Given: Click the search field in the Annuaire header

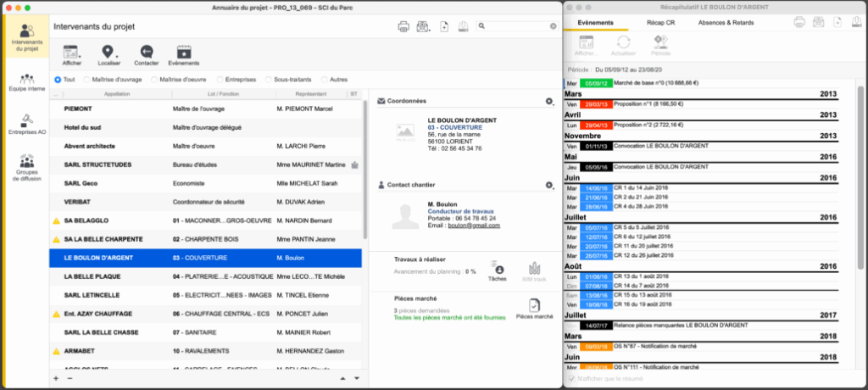Looking at the screenshot, I should [517, 26].
